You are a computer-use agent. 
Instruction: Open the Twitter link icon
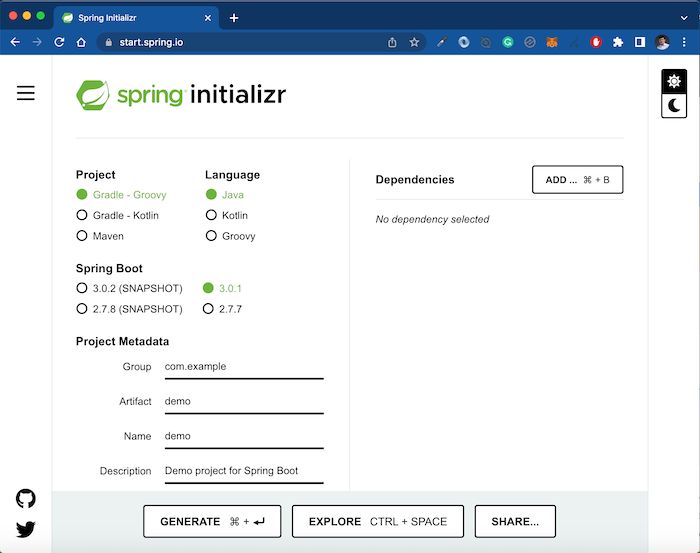coord(26,529)
